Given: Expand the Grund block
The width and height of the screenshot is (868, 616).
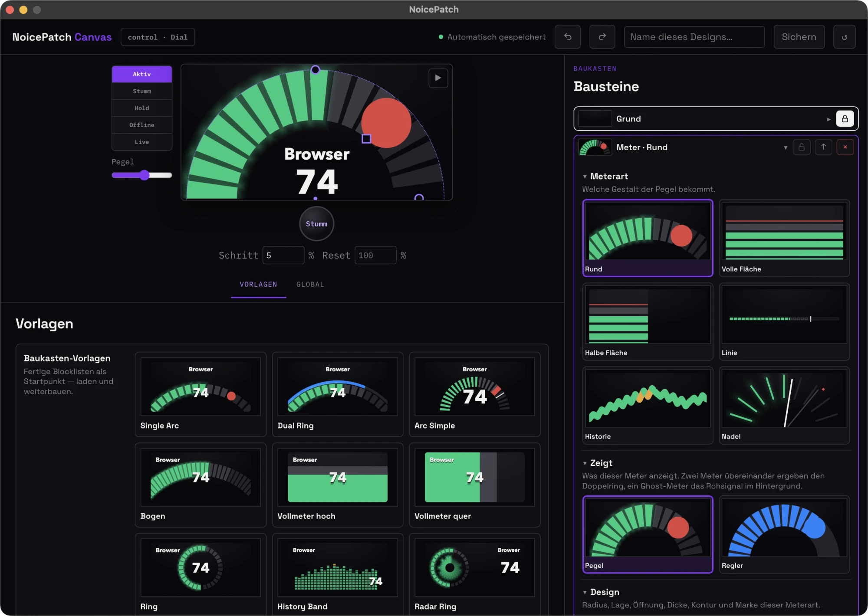Looking at the screenshot, I should point(828,119).
